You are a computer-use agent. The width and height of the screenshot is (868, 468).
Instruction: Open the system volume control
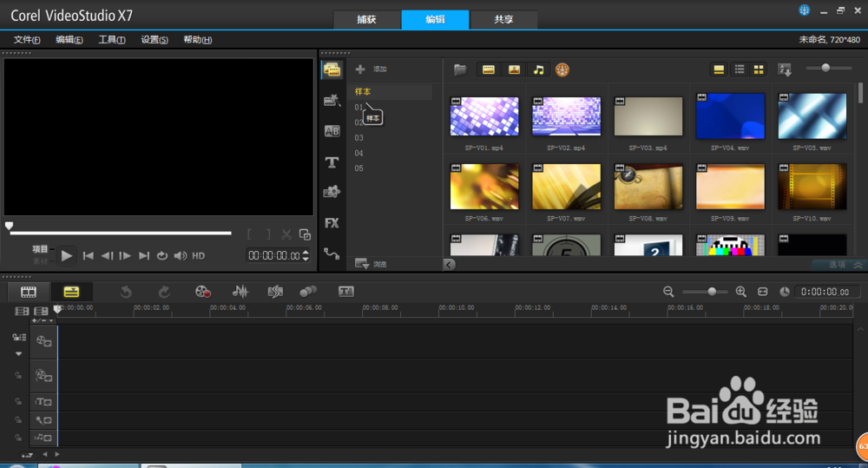(181, 256)
